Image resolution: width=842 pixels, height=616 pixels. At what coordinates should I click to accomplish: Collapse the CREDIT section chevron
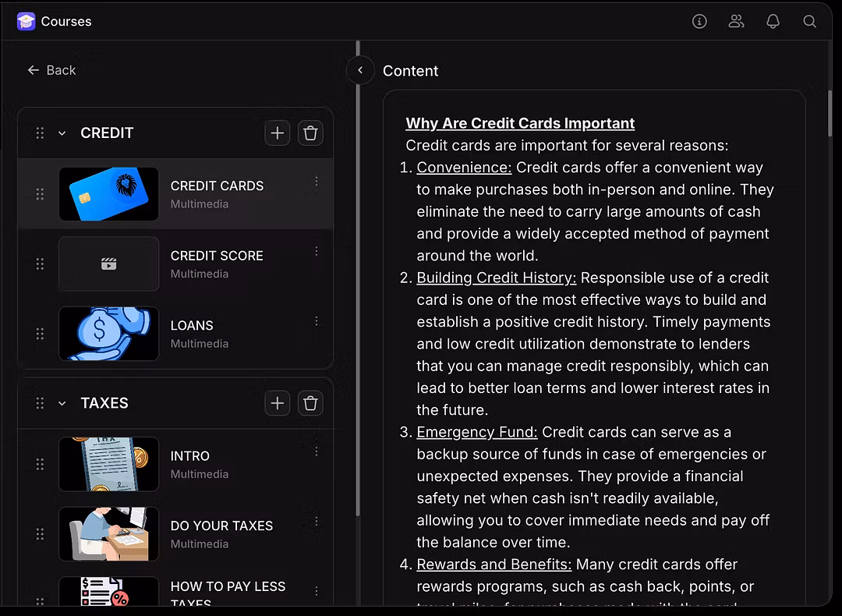62,133
